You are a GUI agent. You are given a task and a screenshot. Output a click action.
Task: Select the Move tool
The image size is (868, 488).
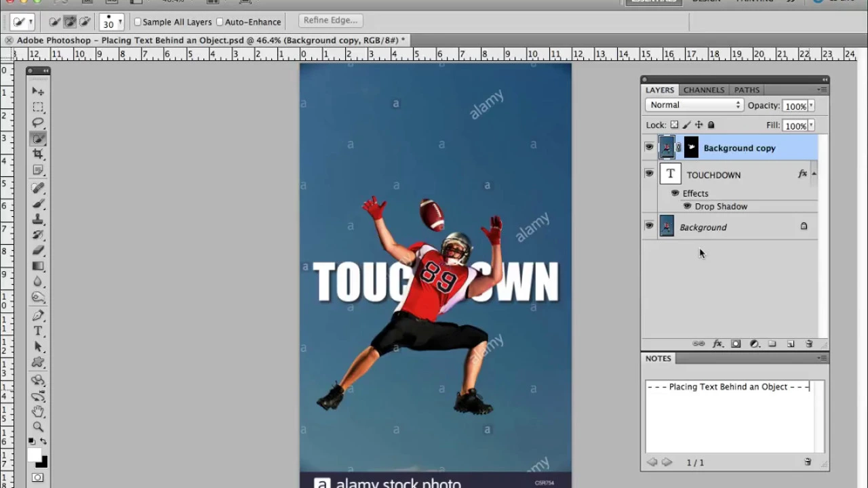pos(38,91)
